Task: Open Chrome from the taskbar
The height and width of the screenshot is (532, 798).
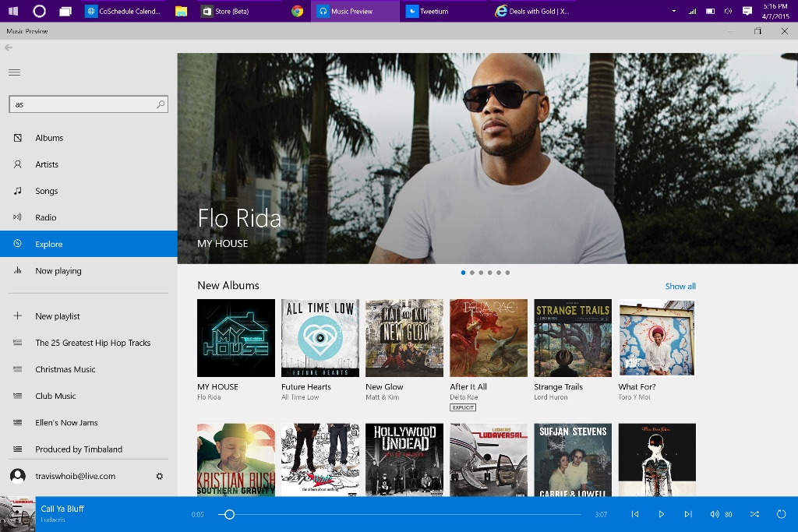Action: 297,11
